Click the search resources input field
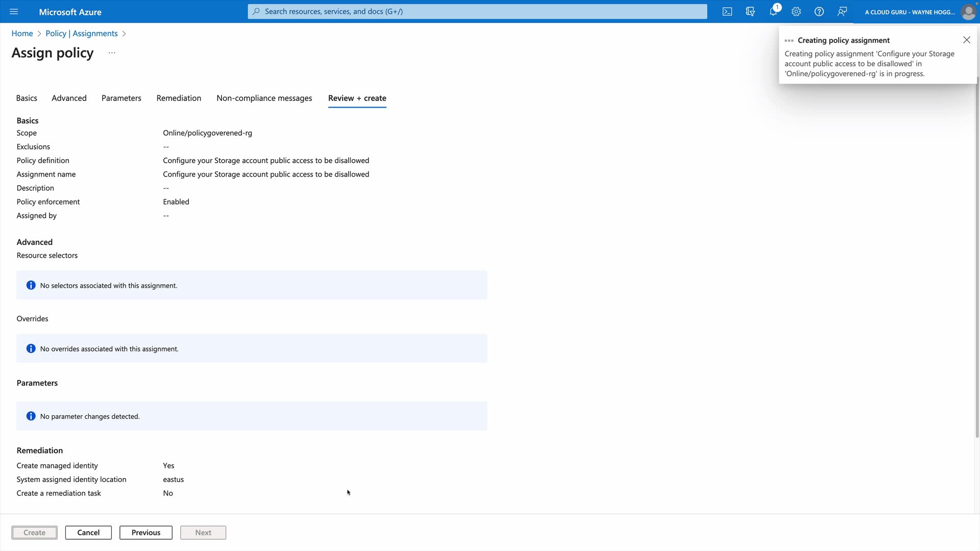Image resolution: width=980 pixels, height=551 pixels. pyautogui.click(x=477, y=11)
